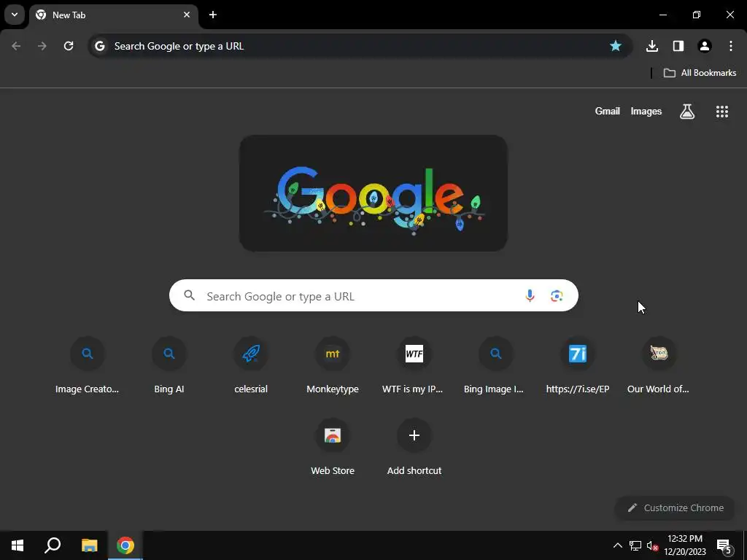Open the Downloads icon in the toolbar

coord(651,46)
